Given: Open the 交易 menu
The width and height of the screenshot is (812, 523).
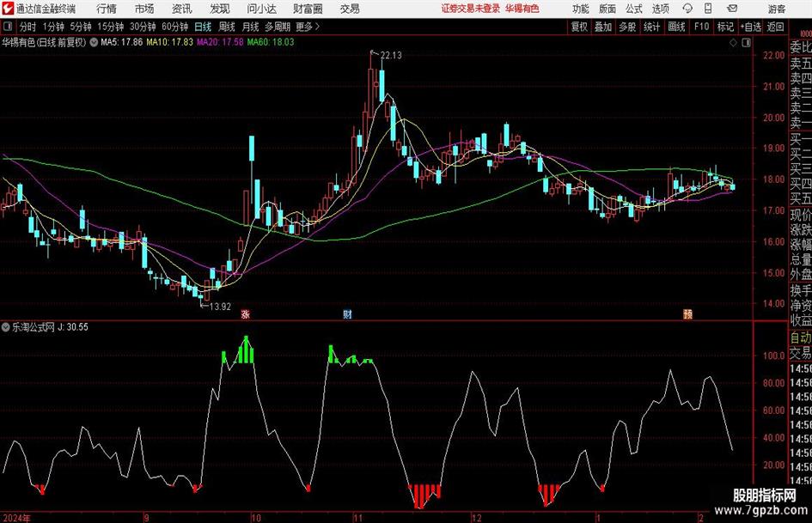Looking at the screenshot, I should 350,9.
